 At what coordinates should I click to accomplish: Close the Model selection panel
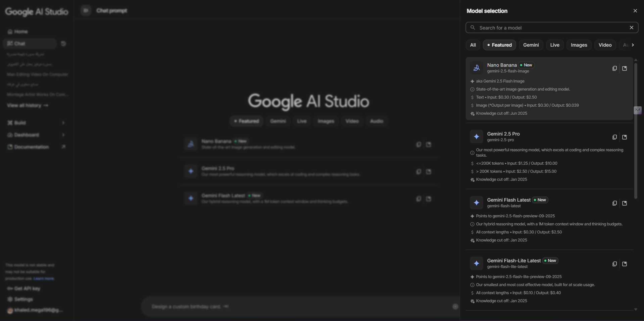point(635,11)
